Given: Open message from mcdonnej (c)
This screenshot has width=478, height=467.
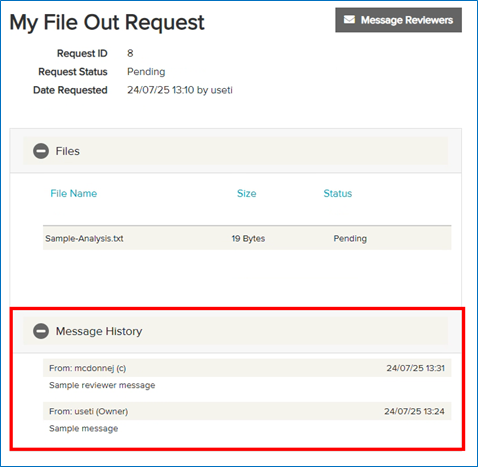Looking at the screenshot, I should (247, 368).
